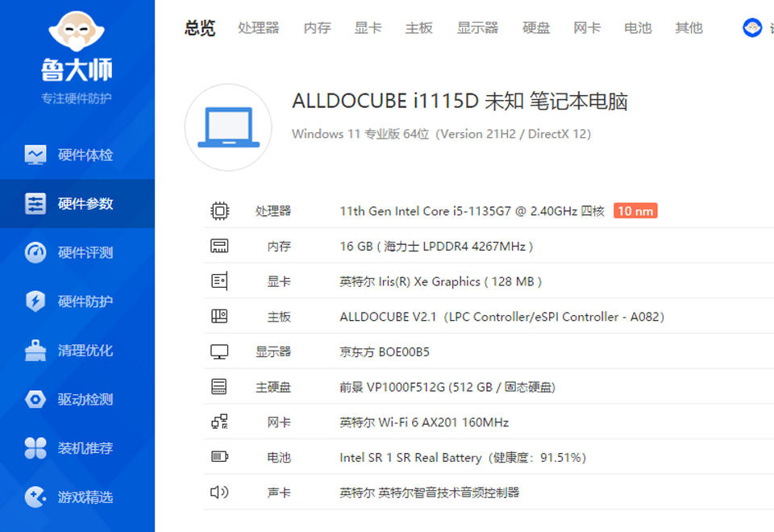
Task: Click the i5-1135G7 processor value
Action: coord(472,211)
